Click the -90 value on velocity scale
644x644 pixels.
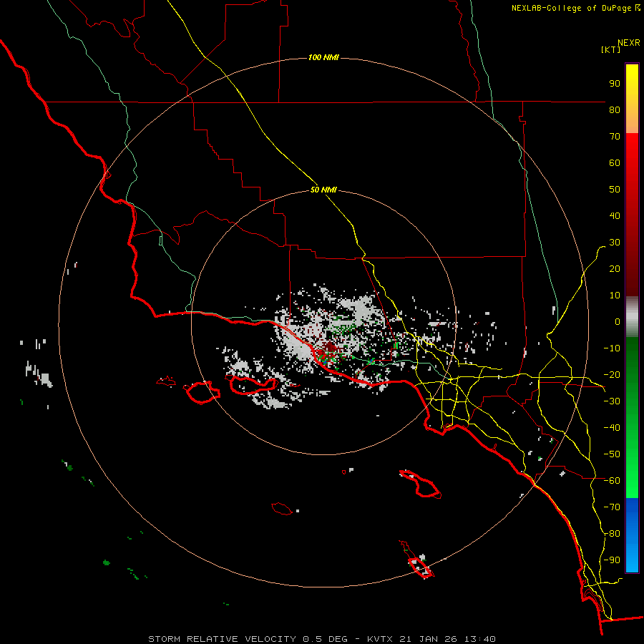click(612, 560)
